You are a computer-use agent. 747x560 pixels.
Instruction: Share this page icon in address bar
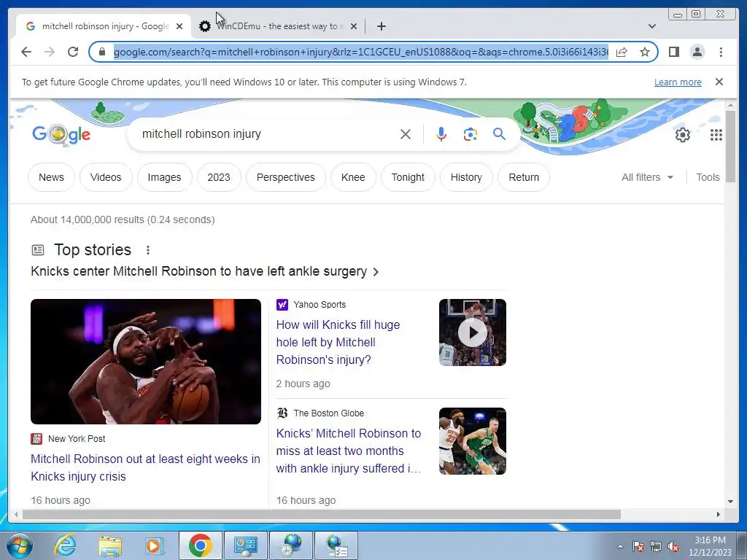point(622,52)
